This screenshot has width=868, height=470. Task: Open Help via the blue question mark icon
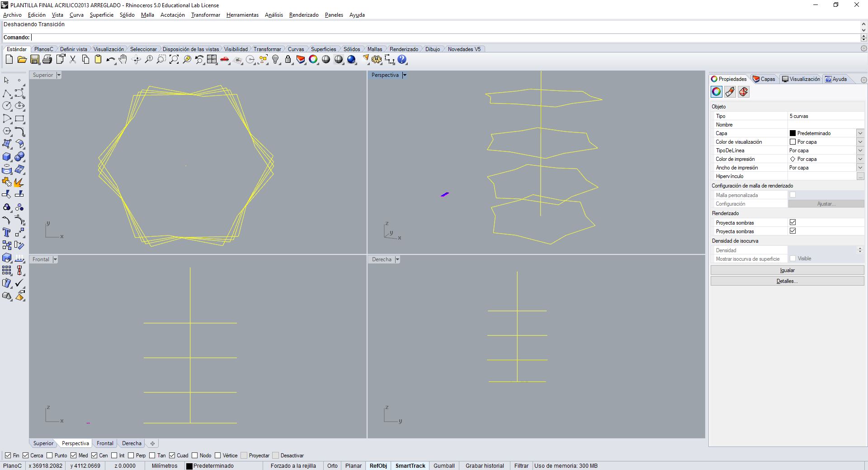(402, 59)
